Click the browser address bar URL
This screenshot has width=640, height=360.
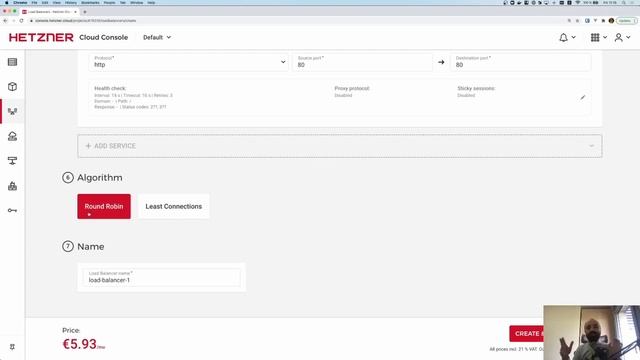point(85,20)
